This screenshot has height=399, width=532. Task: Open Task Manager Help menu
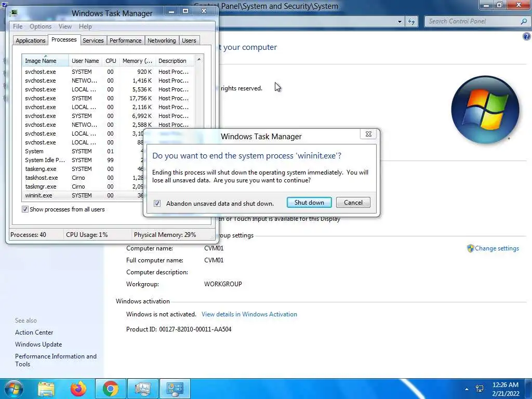(x=85, y=26)
